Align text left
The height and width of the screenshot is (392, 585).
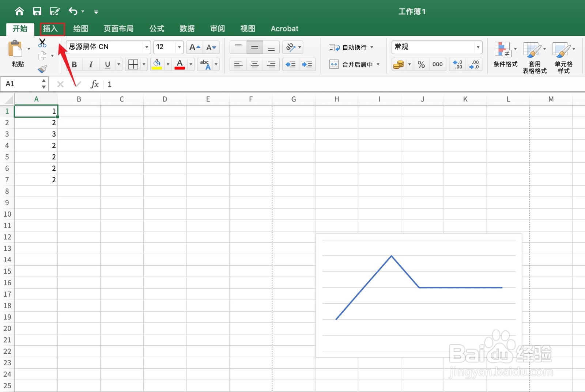pos(238,65)
